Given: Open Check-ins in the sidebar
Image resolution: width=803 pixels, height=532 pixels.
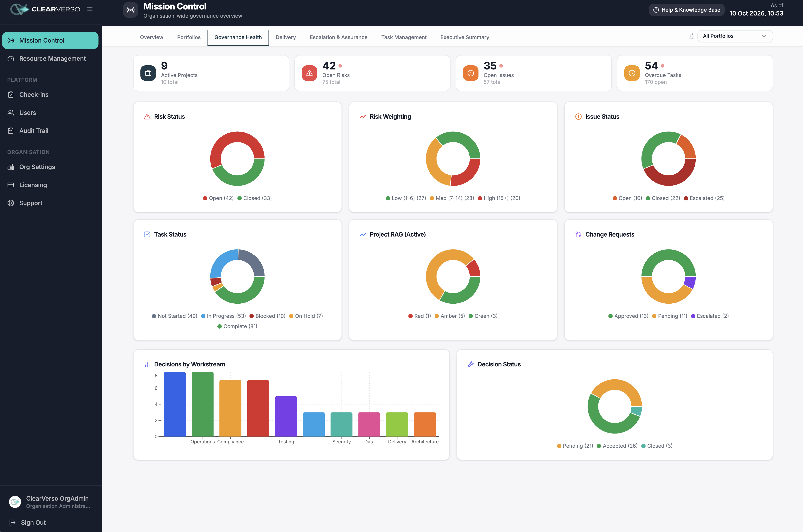Looking at the screenshot, I should (50, 95).
